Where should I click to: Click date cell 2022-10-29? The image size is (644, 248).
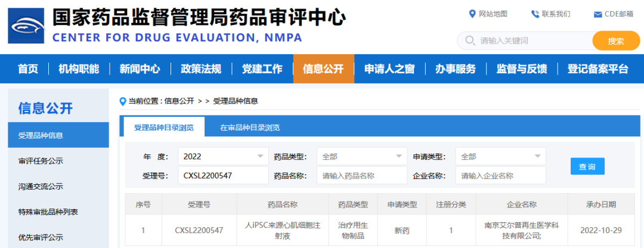coord(601,230)
